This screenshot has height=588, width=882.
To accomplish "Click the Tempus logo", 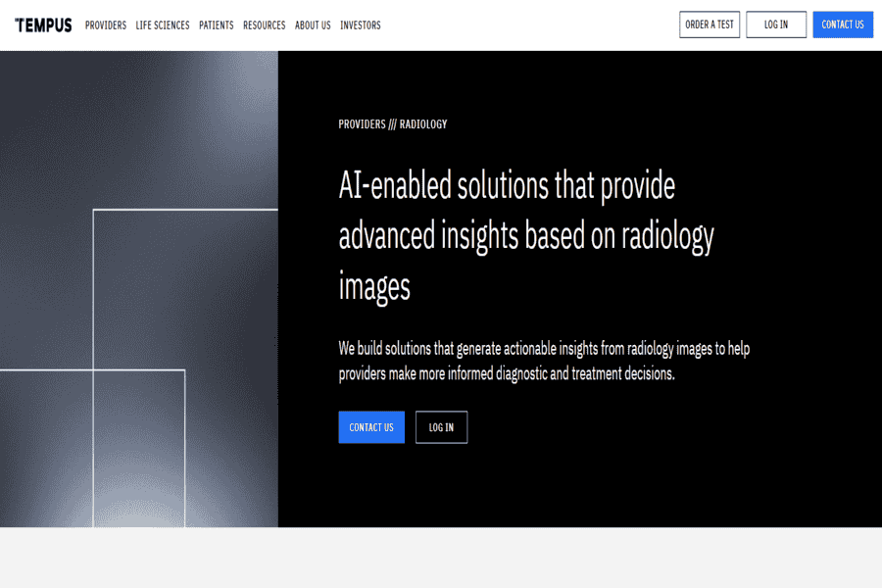I will pos(43,25).
